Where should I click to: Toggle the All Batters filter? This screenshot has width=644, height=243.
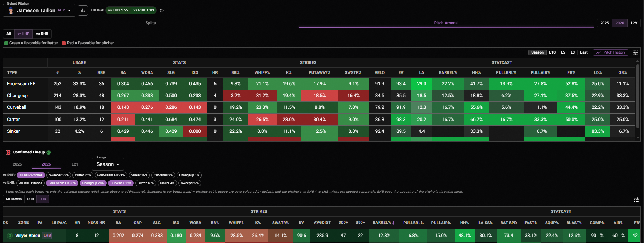(14, 199)
